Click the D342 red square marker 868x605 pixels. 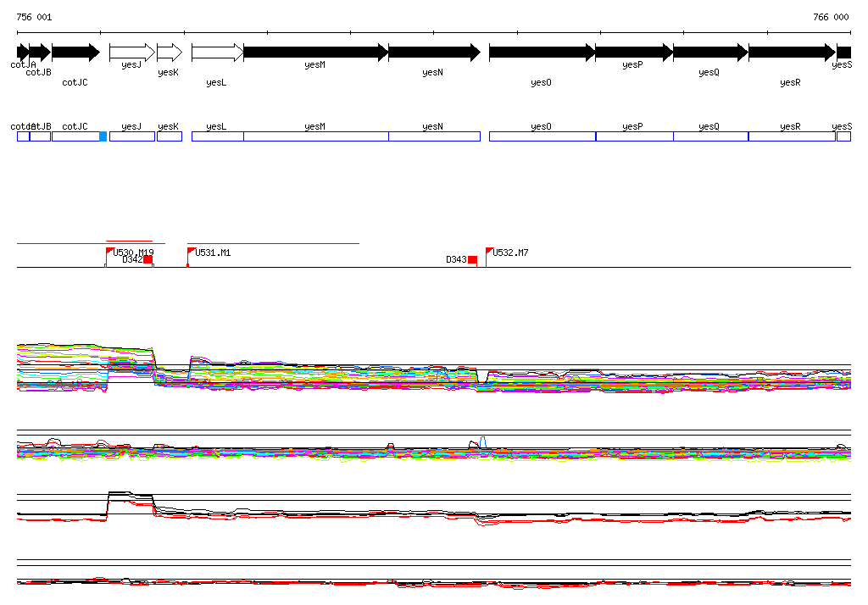[147, 259]
